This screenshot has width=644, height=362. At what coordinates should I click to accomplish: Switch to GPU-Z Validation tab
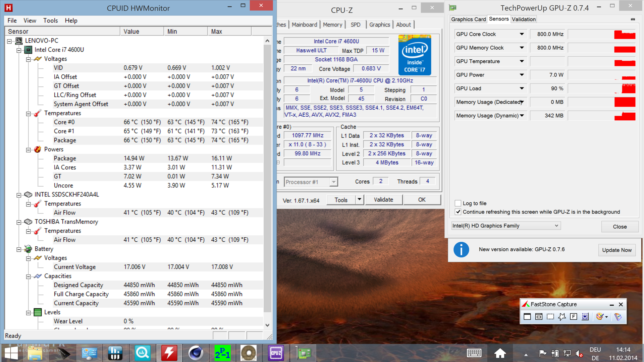pyautogui.click(x=524, y=19)
